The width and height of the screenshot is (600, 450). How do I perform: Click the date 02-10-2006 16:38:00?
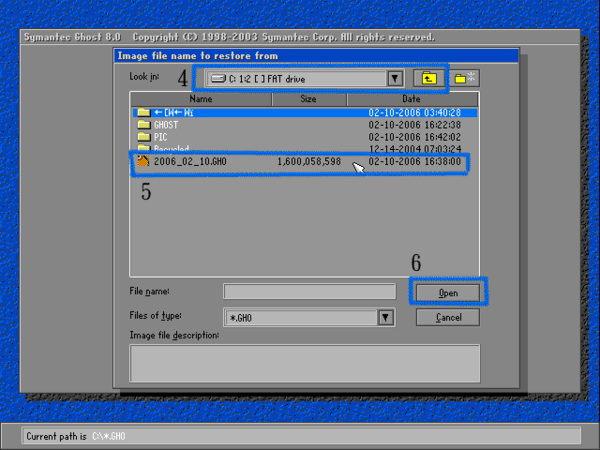pos(415,161)
